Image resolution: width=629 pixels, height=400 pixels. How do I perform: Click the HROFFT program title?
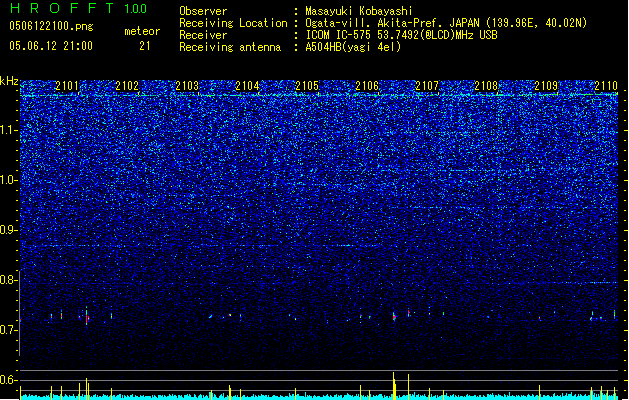62,8
